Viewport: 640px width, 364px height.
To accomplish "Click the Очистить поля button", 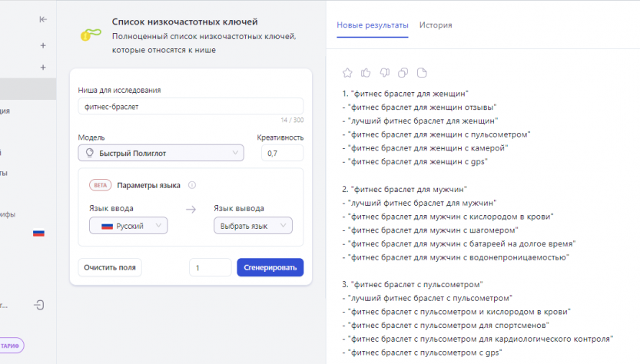I will [x=110, y=267].
